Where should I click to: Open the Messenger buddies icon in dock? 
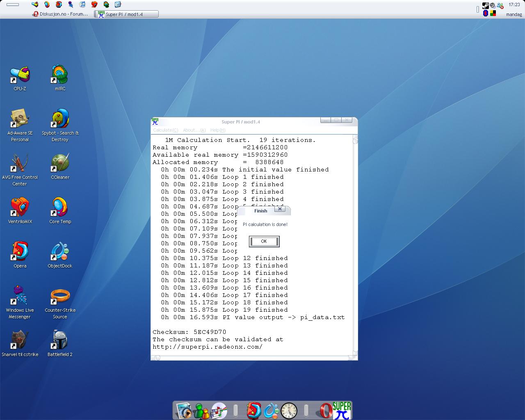click(x=201, y=410)
